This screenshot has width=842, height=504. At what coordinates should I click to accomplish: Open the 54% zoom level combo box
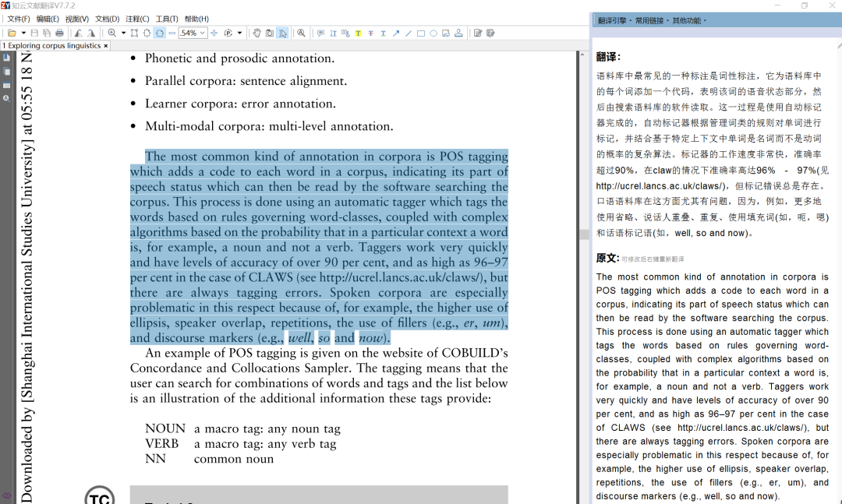point(193,33)
